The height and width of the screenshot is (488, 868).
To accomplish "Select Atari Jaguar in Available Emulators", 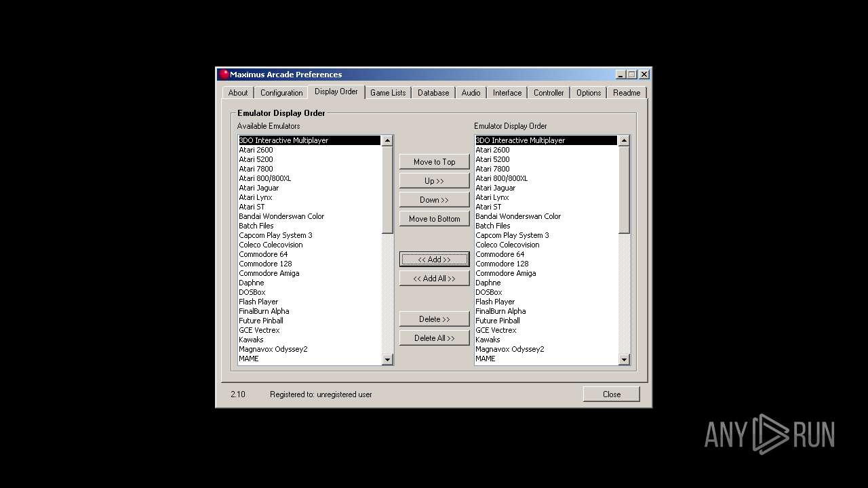I will point(309,188).
